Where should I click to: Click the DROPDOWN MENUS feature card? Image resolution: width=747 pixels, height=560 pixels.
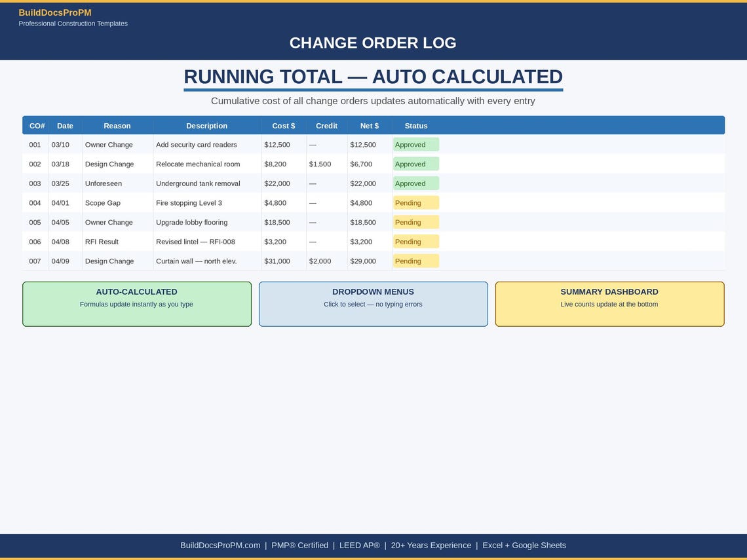coord(373,304)
